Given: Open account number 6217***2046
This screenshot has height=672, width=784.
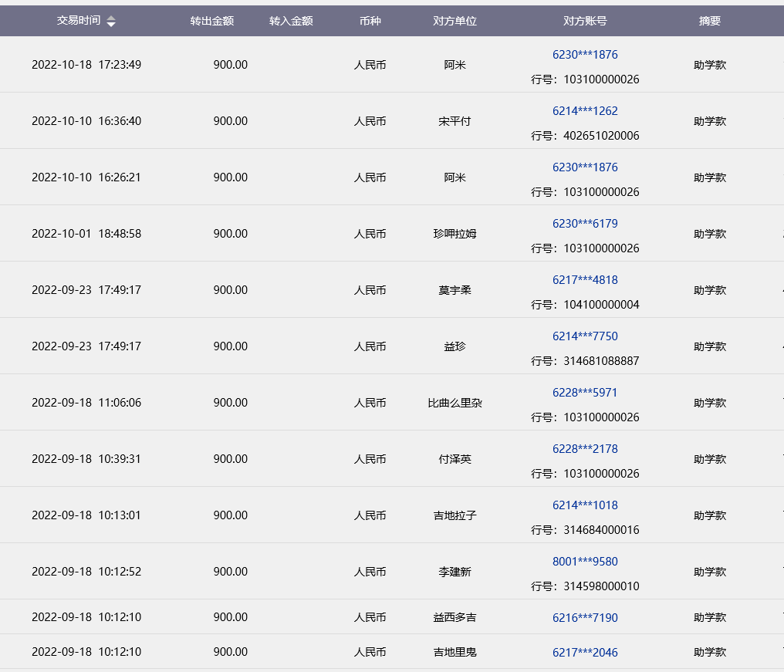Looking at the screenshot, I should point(585,653).
